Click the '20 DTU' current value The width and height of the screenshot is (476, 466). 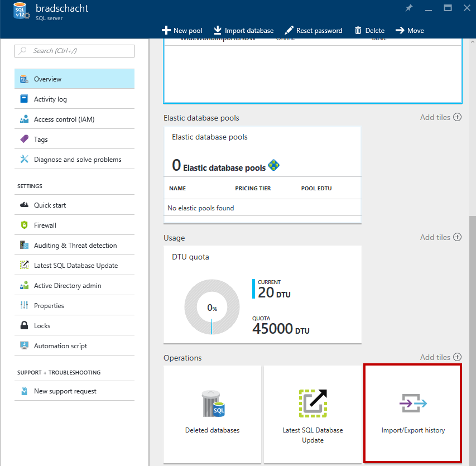274,292
